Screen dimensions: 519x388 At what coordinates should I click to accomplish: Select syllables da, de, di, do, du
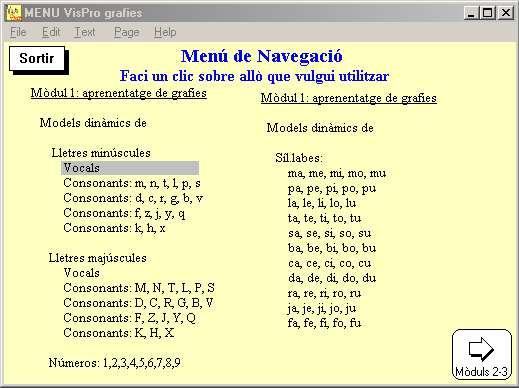tap(332, 278)
